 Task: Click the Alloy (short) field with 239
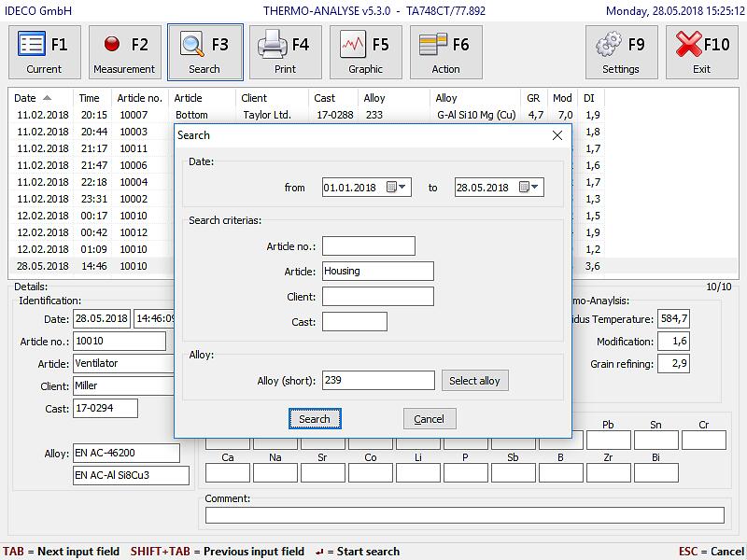[377, 381]
